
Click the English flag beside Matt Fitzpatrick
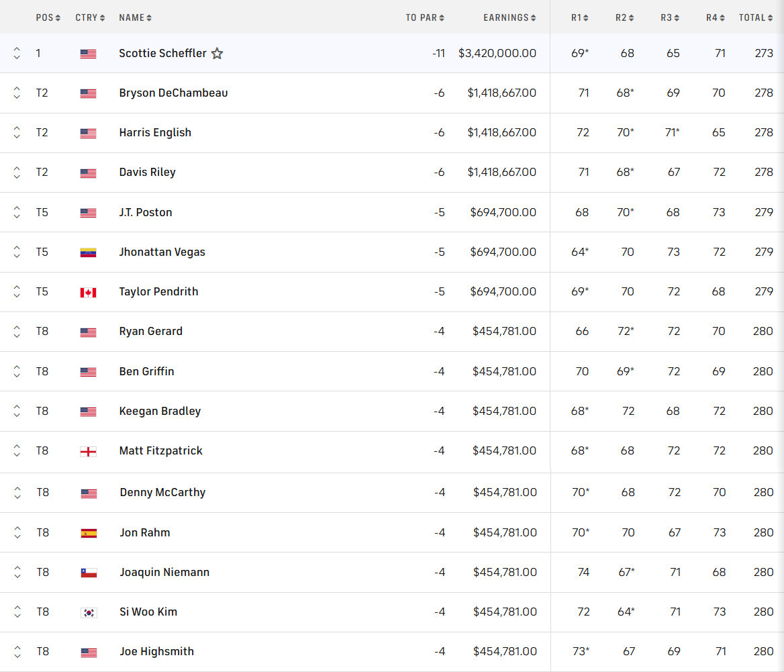point(88,450)
